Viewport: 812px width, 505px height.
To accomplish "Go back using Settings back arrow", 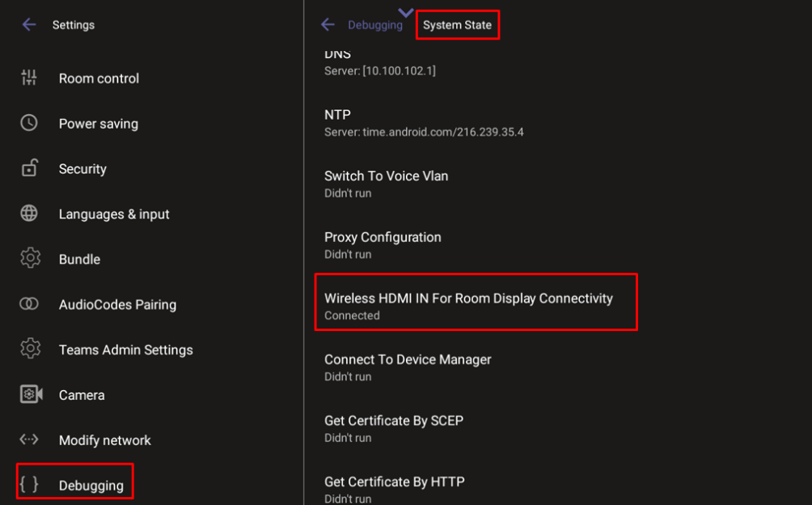I will coord(29,25).
